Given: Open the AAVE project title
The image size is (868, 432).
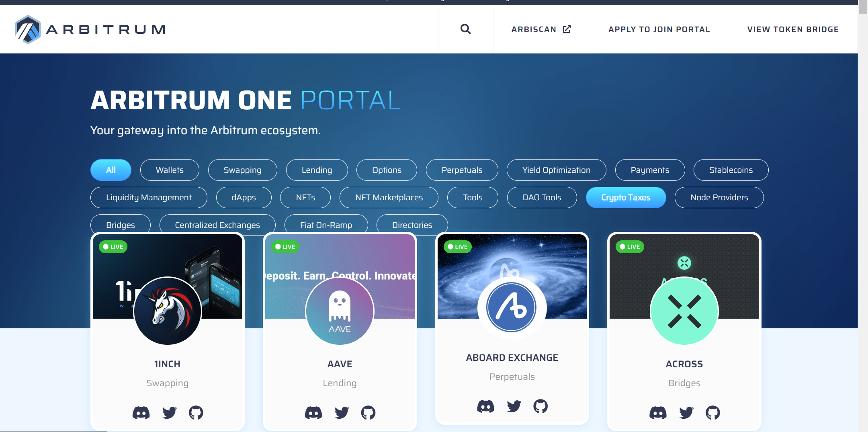Looking at the screenshot, I should tap(340, 364).
